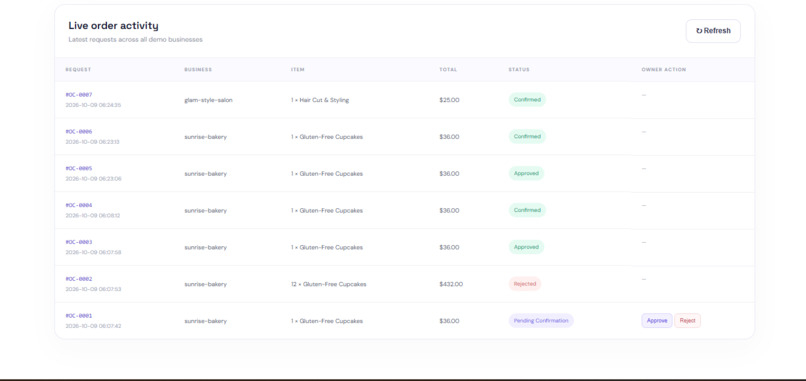Click 'Latest requests across all demo businesses' subtitle
This screenshot has width=806, height=381.
[135, 40]
